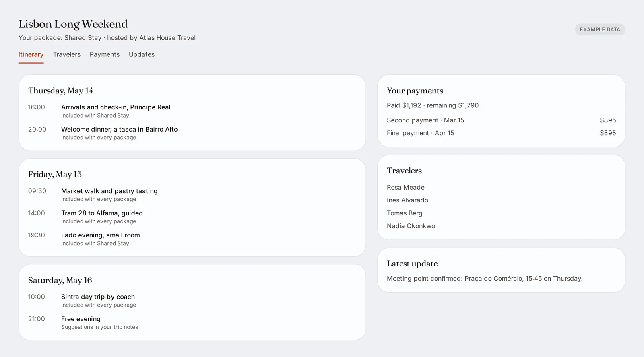Click the 14:00 time on Friday

point(36,213)
